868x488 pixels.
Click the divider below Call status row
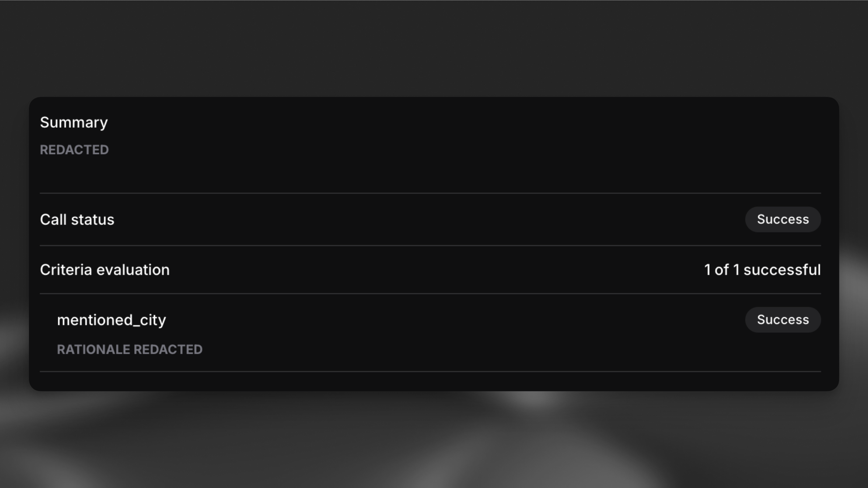[x=430, y=246]
